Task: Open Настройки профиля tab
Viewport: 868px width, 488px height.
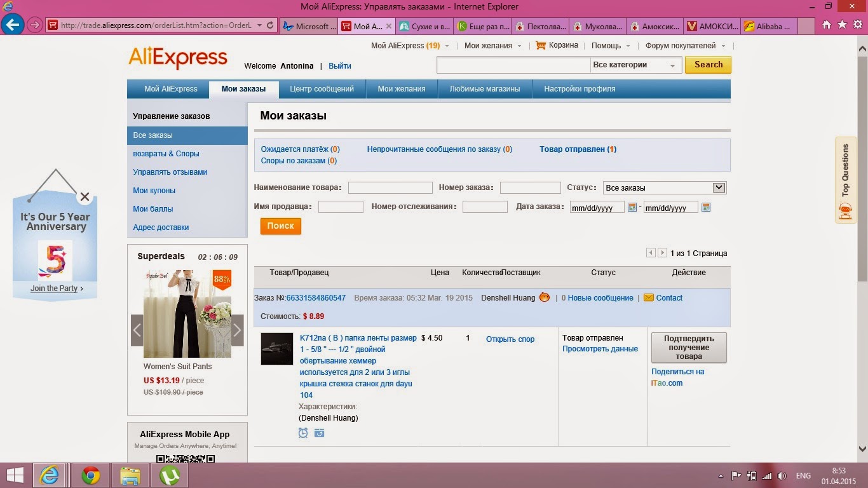Action: [x=580, y=89]
